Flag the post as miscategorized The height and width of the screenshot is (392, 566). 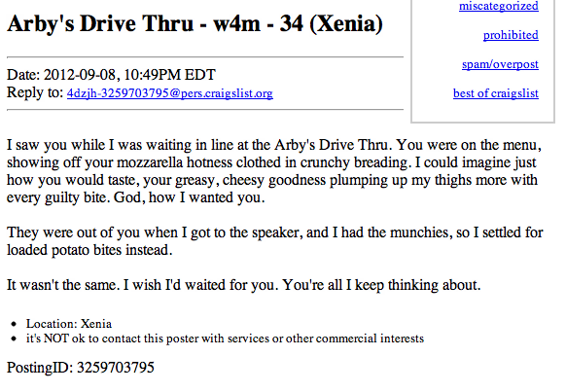[499, 6]
